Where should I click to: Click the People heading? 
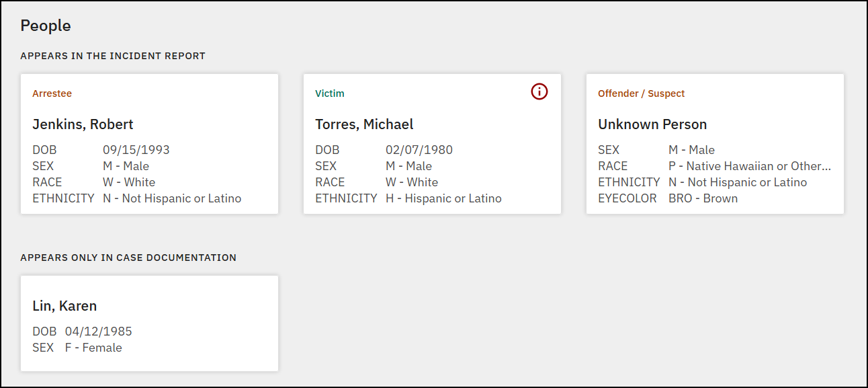pyautogui.click(x=46, y=26)
